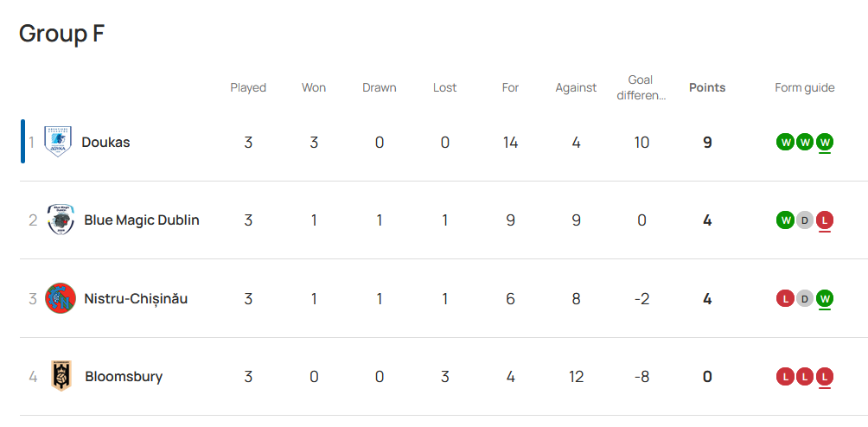Click the Blue Magic Dublin crest

61,220
